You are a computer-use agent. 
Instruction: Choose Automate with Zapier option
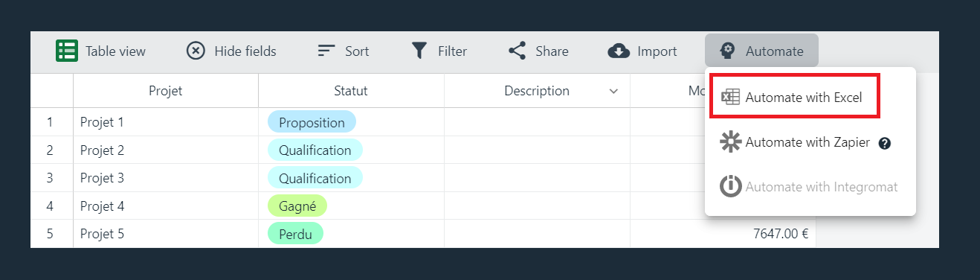coord(807,142)
